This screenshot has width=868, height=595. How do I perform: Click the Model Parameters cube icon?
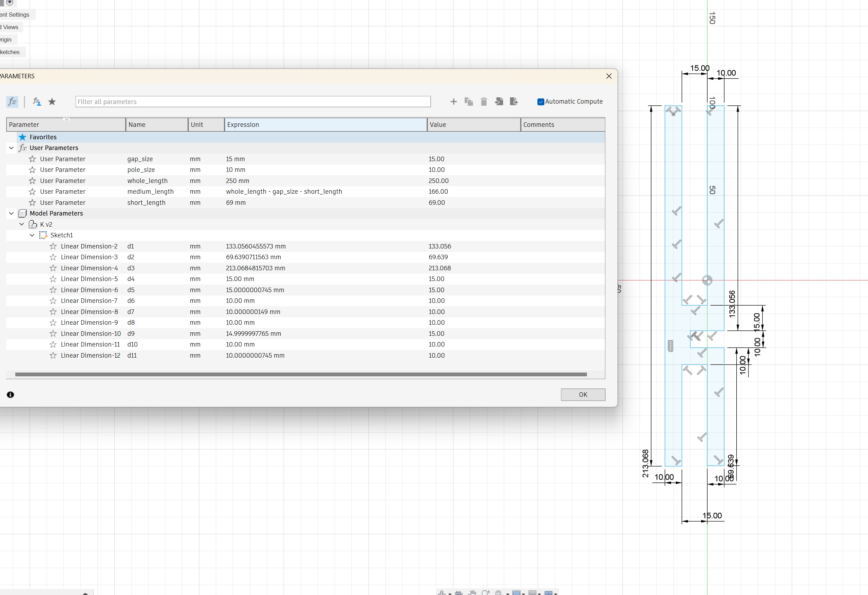(23, 213)
